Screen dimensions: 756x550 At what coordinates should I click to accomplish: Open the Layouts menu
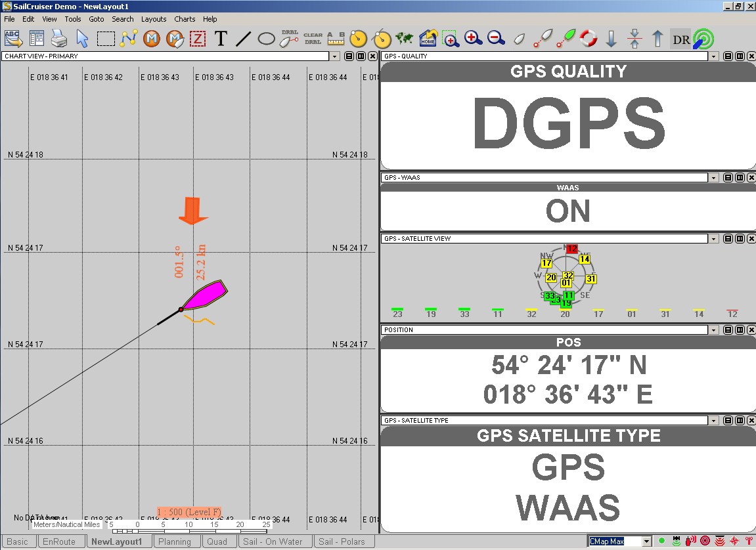coord(154,19)
